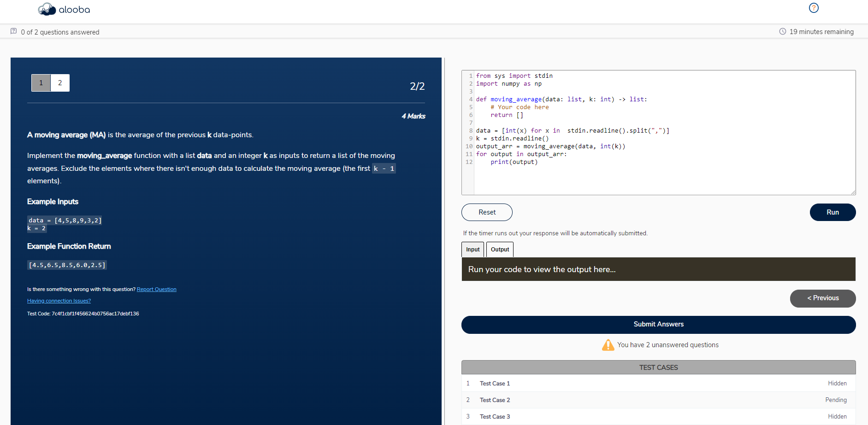This screenshot has height=425, width=868.
Task: Go to question 1
Action: (41, 83)
